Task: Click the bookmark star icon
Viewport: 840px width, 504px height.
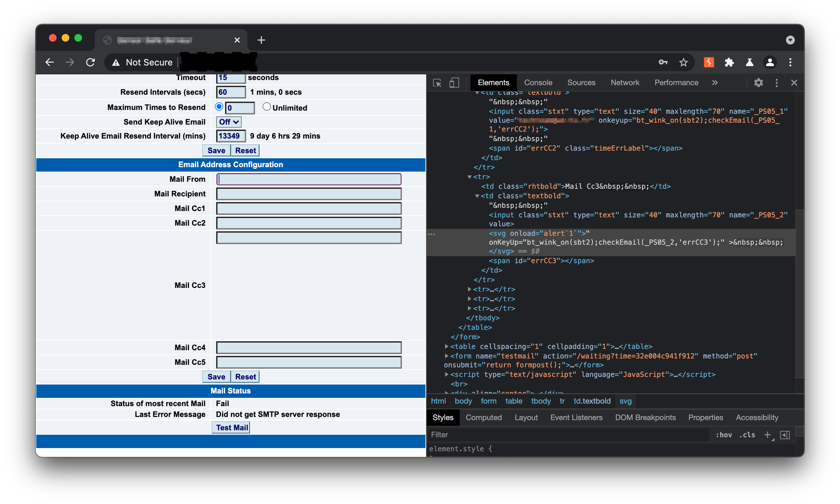Action: 683,63
